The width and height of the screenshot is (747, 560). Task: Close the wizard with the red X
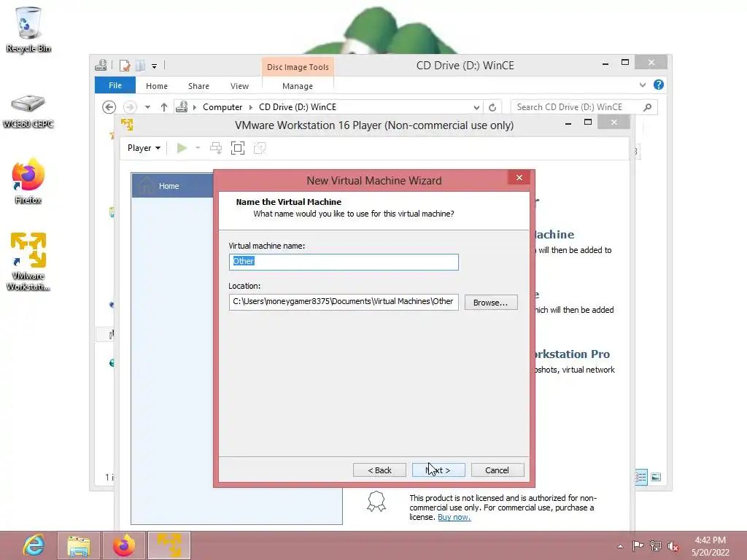point(519,178)
